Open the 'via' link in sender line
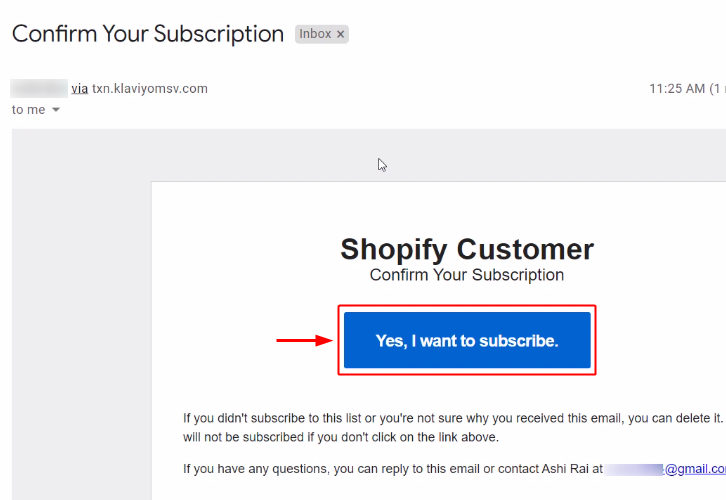Screen dimensions: 726x500 pyautogui.click(x=80, y=88)
